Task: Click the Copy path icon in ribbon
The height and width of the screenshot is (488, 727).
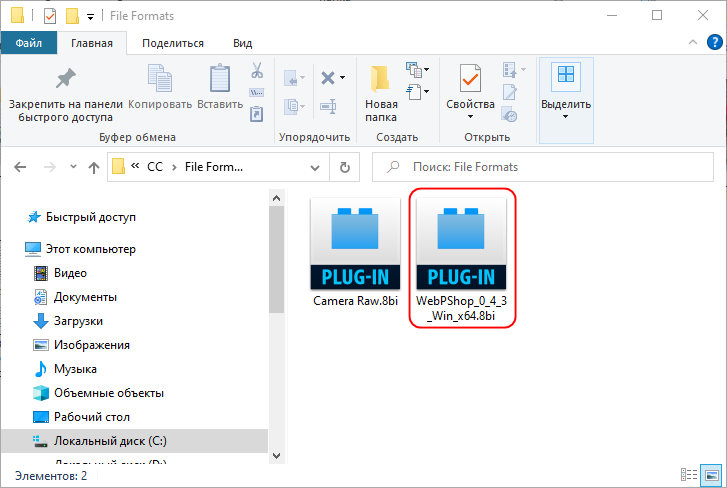Action: click(257, 92)
